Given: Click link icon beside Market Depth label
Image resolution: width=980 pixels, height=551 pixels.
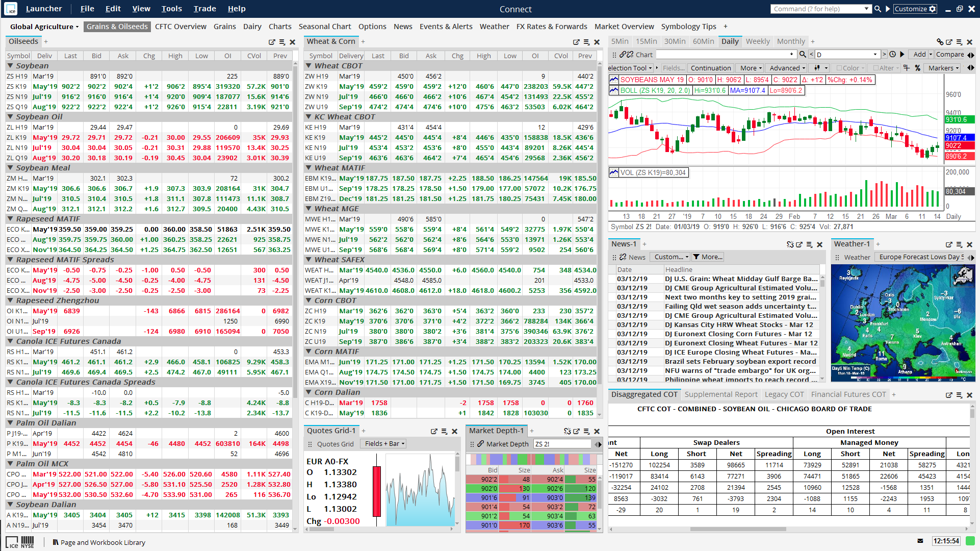Looking at the screenshot, I should click(x=480, y=444).
